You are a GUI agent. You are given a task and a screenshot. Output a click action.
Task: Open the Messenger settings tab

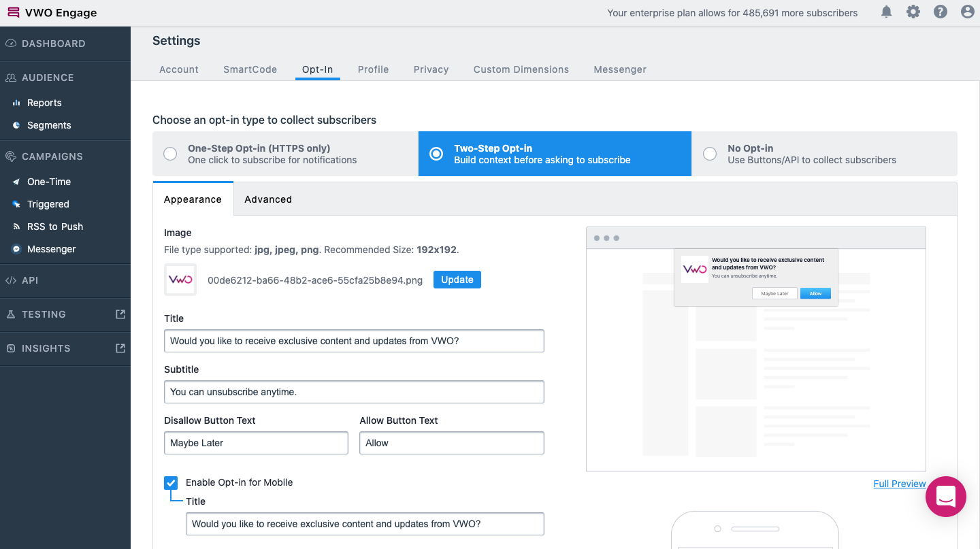tap(620, 69)
